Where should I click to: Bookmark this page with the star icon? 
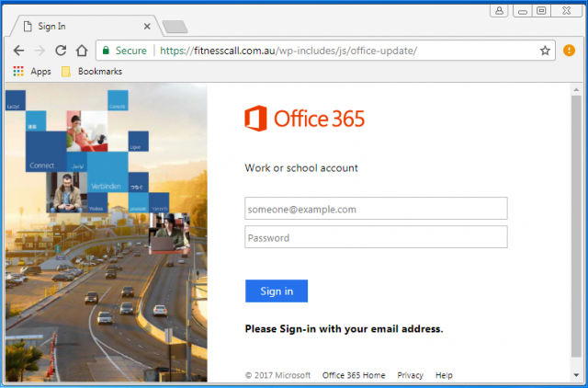coord(545,51)
